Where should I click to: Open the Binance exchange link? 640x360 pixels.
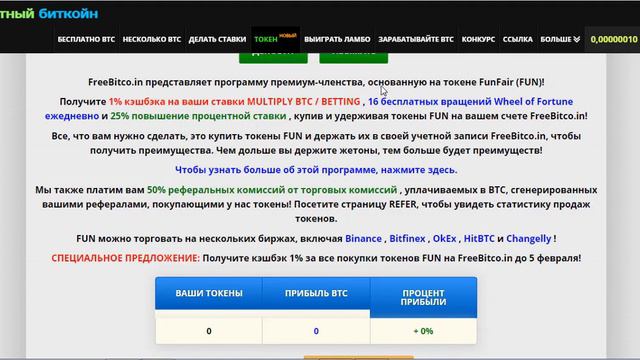point(363,238)
